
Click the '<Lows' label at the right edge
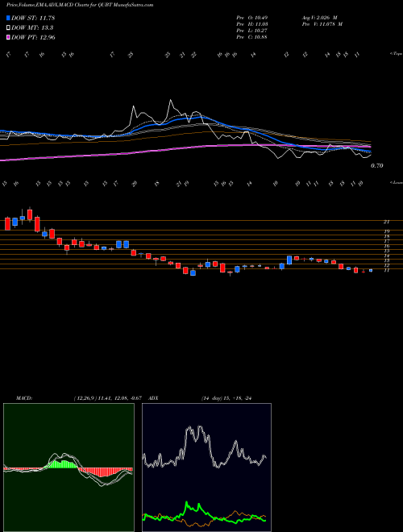coord(396,182)
